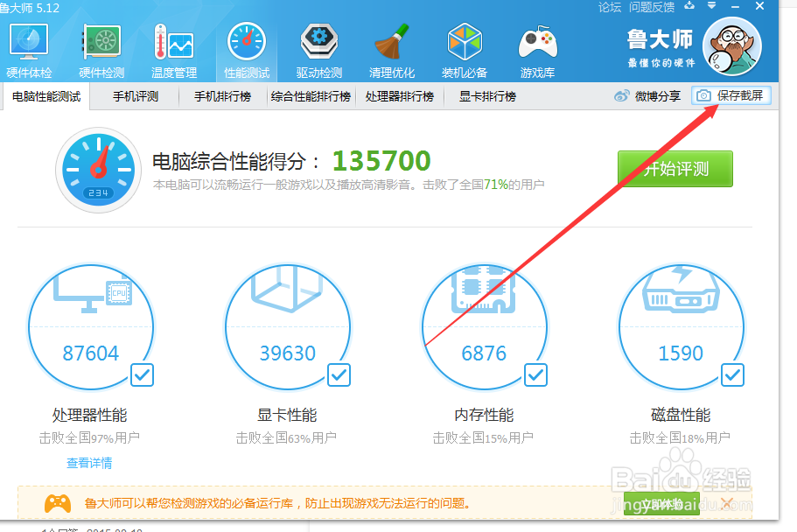Close the game library banner

727,503
